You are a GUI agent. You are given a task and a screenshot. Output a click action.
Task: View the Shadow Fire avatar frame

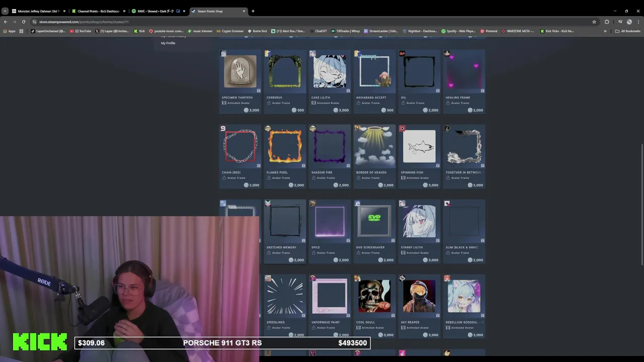pyautogui.click(x=330, y=157)
